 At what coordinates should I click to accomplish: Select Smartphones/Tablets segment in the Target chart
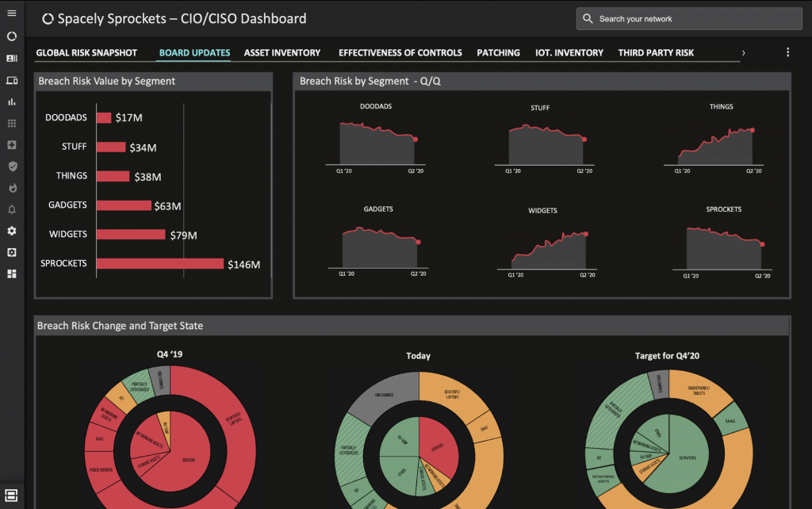click(699, 391)
